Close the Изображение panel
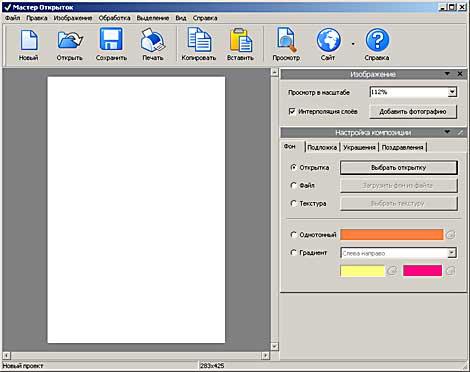The width and height of the screenshot is (470, 372). 460,74
